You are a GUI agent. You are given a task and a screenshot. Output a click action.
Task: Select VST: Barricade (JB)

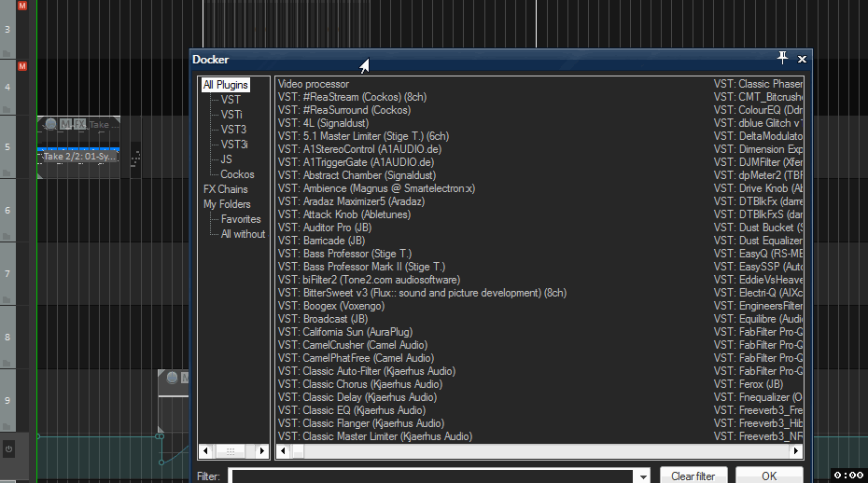(x=321, y=241)
